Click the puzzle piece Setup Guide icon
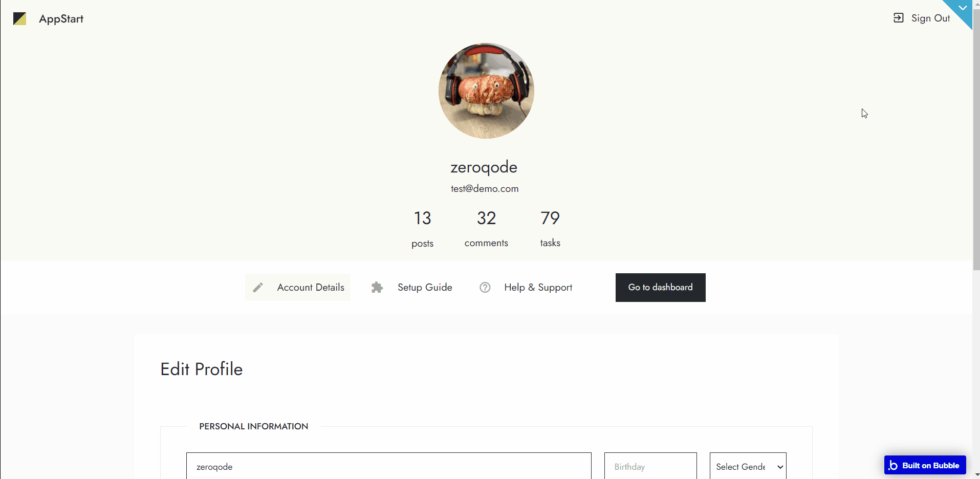Screen dimensions: 980x479 pyautogui.click(x=377, y=288)
